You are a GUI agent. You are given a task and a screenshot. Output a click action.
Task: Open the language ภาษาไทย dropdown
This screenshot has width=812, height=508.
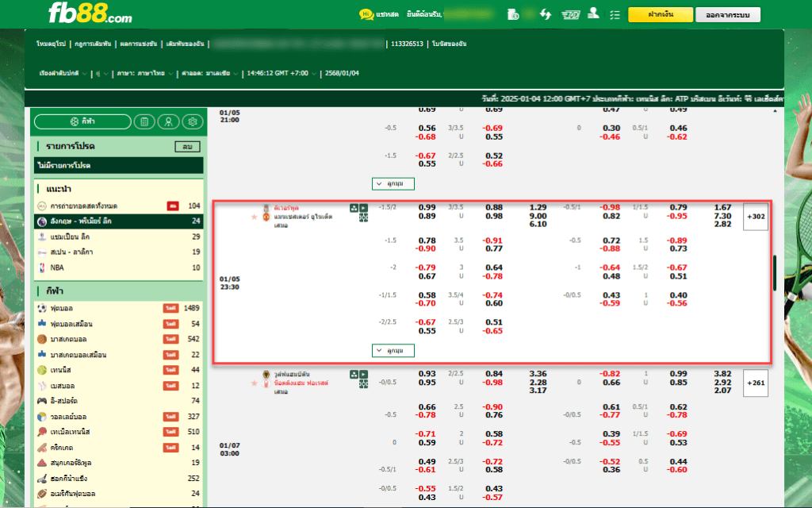[x=144, y=74]
